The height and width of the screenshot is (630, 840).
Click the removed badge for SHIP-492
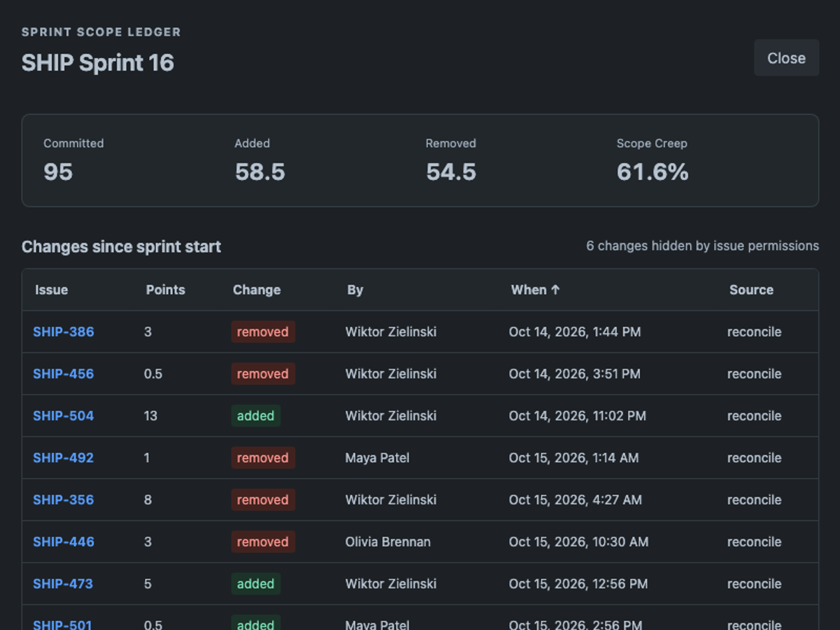(263, 458)
